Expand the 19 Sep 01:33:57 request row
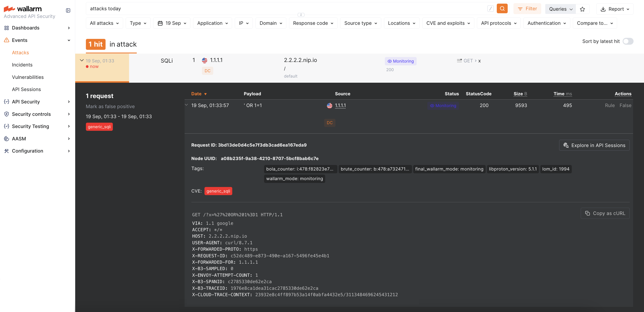 pos(186,105)
